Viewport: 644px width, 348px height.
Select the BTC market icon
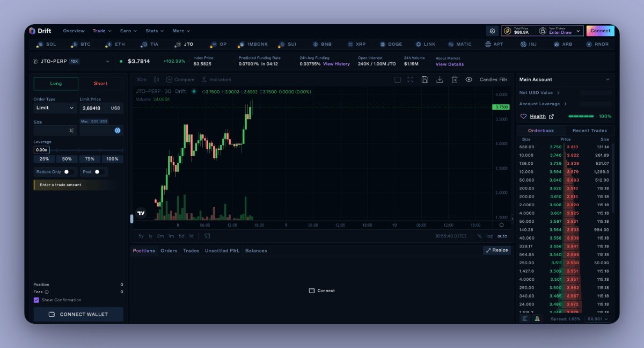74,44
